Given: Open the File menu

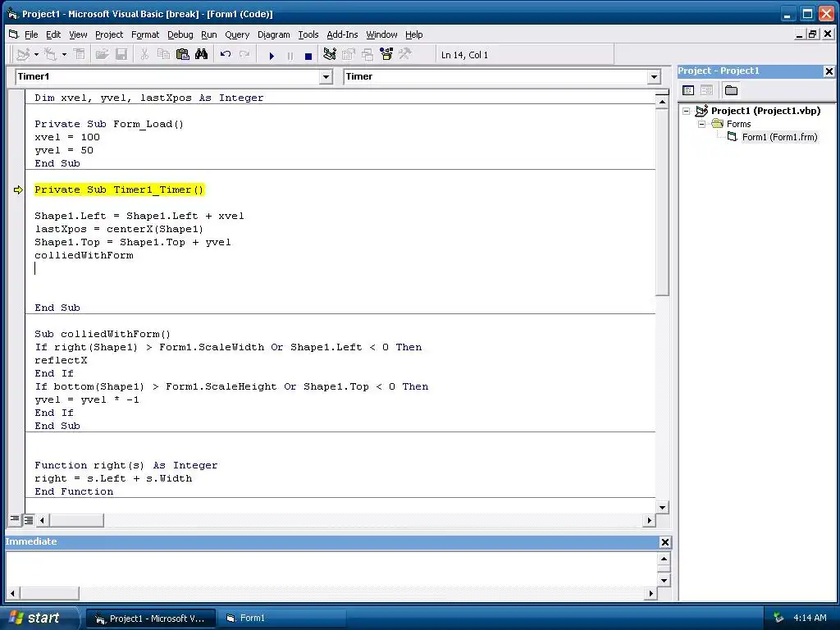Looking at the screenshot, I should pos(31,34).
